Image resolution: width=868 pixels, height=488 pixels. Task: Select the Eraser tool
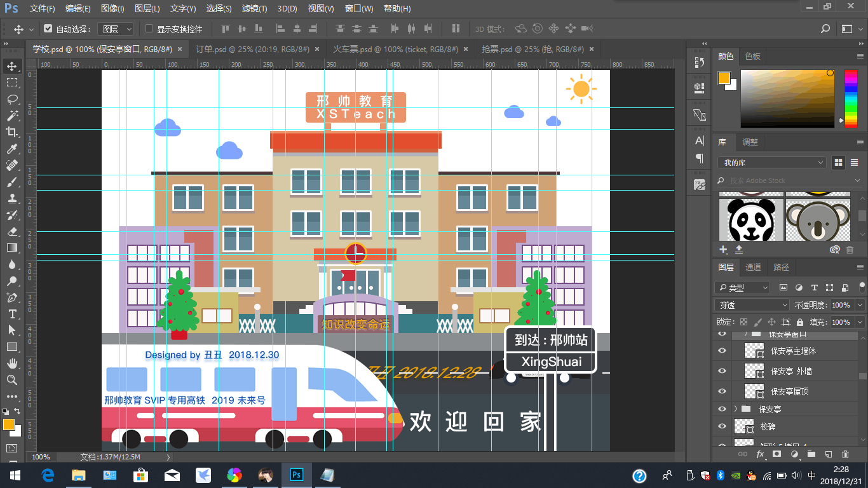[x=12, y=231]
